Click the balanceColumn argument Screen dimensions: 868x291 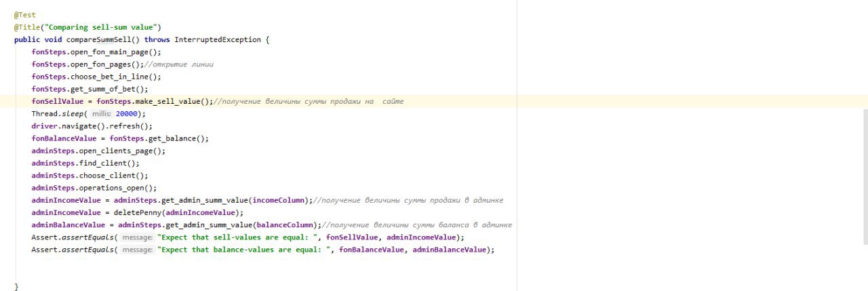(x=287, y=225)
